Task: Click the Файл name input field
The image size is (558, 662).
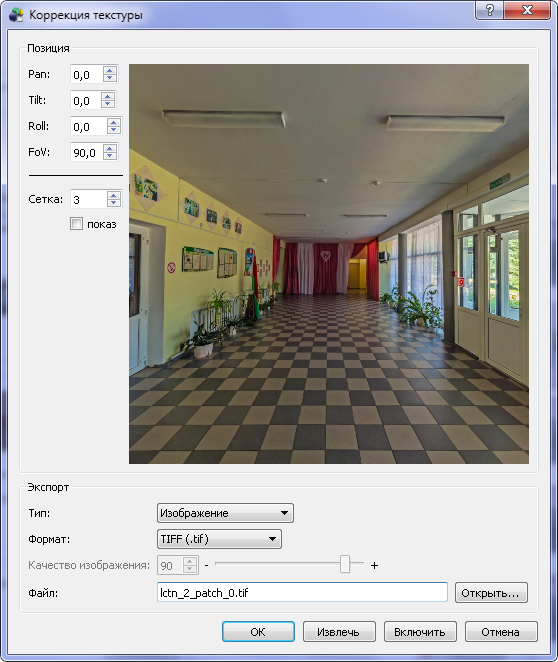Action: coord(302,592)
